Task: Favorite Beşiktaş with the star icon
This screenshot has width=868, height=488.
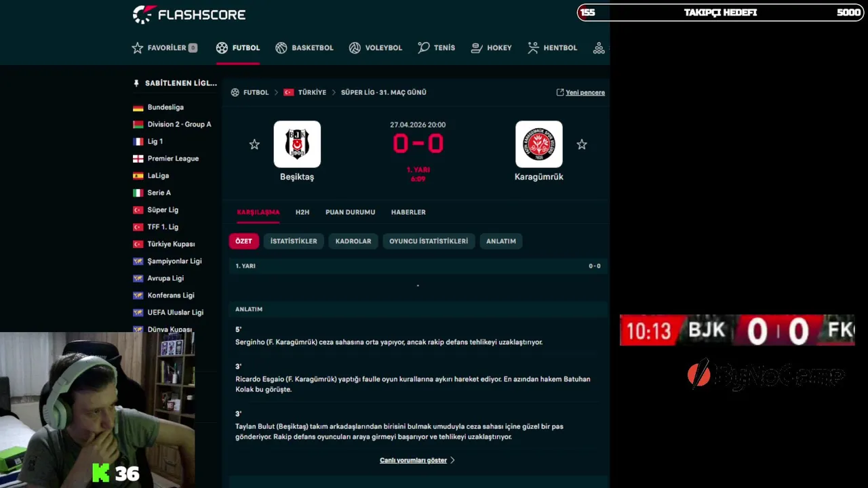Action: (x=254, y=144)
